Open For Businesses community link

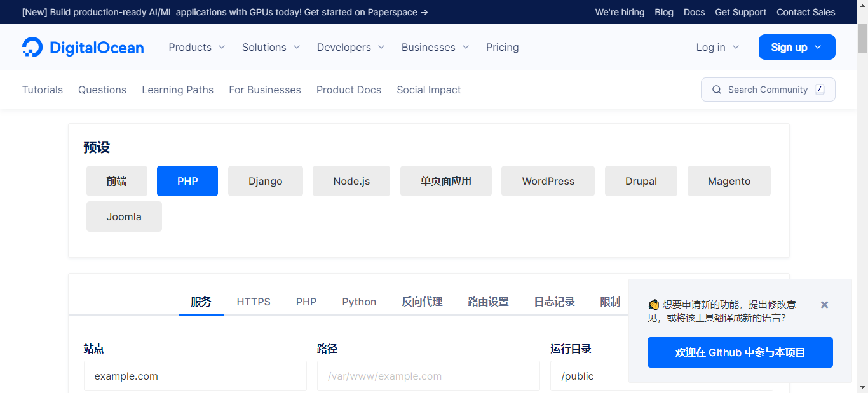265,90
